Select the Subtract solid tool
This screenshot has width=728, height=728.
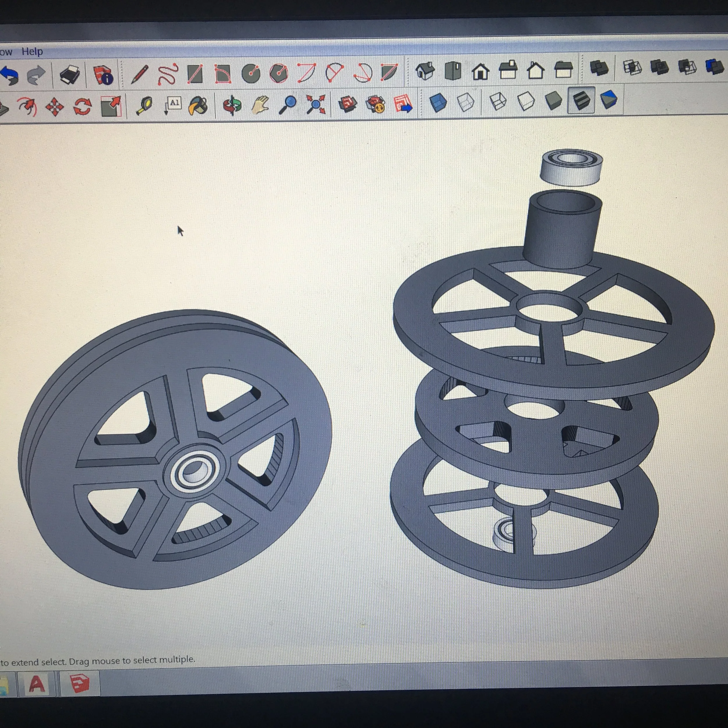[x=687, y=67]
